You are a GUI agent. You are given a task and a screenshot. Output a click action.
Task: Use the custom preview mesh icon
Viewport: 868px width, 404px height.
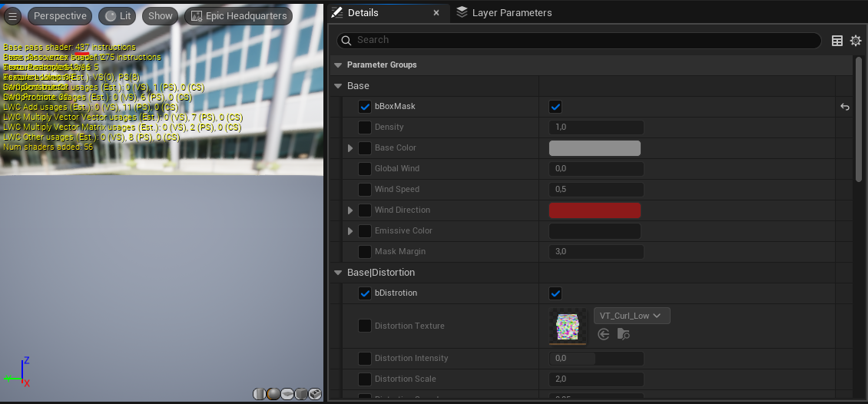pyautogui.click(x=315, y=393)
